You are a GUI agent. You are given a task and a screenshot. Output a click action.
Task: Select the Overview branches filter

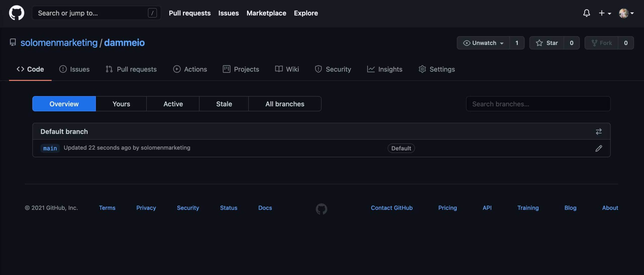point(64,104)
